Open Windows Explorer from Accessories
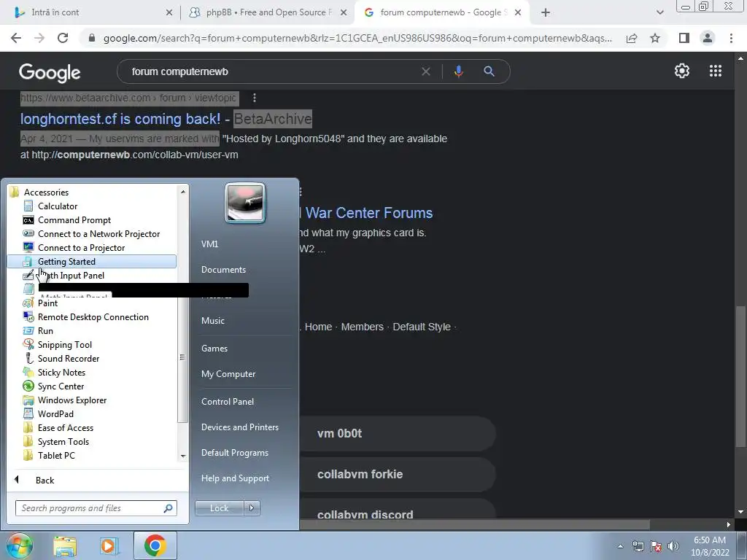The width and height of the screenshot is (747, 560). (72, 400)
